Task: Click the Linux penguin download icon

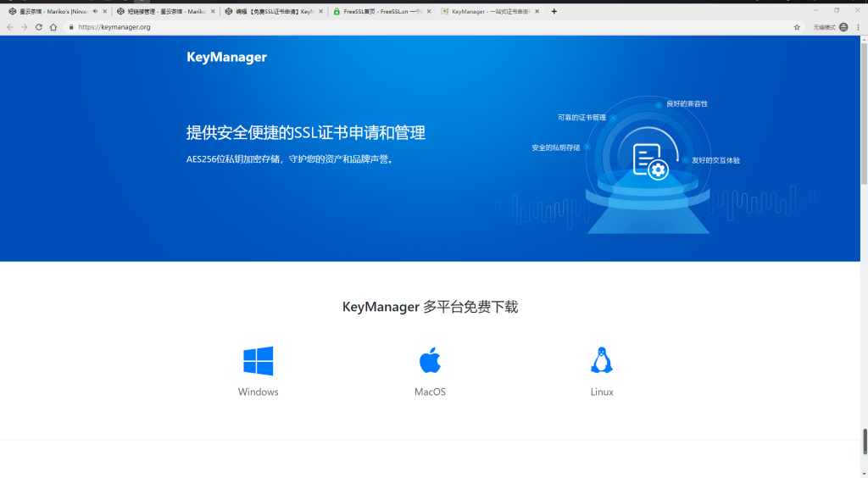Action: click(x=602, y=360)
